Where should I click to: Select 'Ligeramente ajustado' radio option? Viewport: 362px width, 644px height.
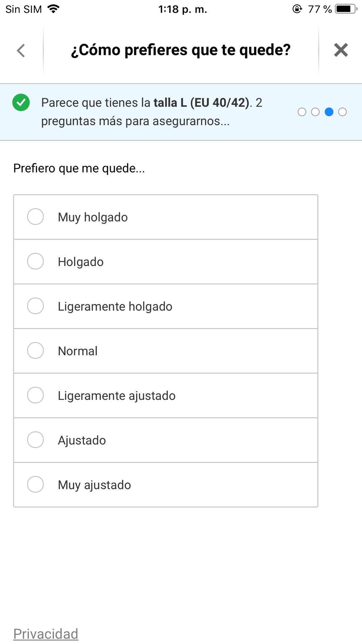coord(36,395)
